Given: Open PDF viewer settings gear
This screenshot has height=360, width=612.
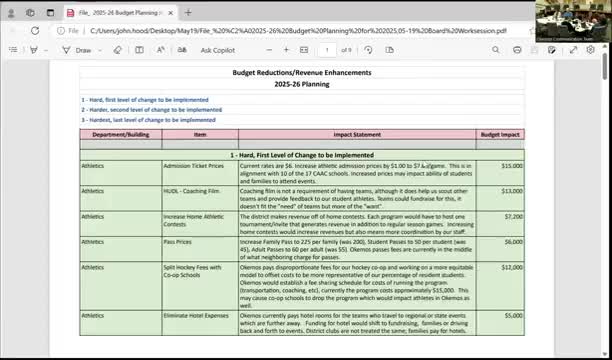Looking at the screenshot, I should coord(591,50).
